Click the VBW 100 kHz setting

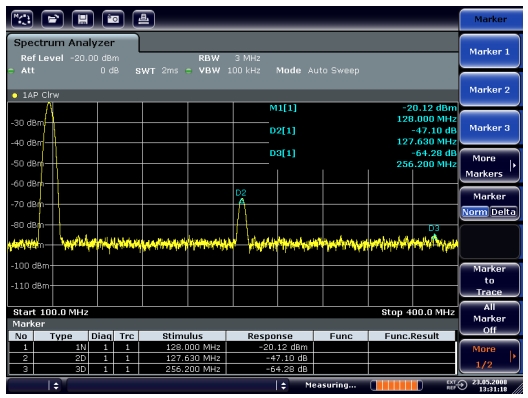(x=229, y=70)
